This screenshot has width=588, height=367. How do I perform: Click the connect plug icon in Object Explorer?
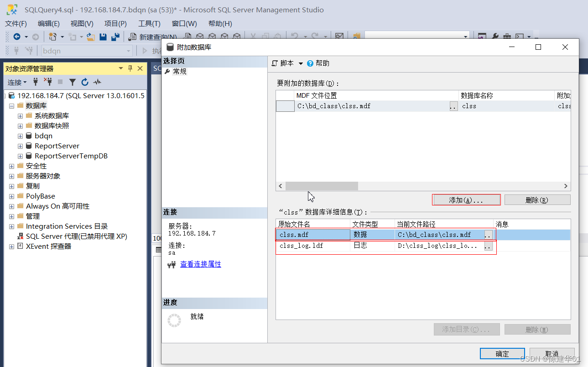[36, 82]
